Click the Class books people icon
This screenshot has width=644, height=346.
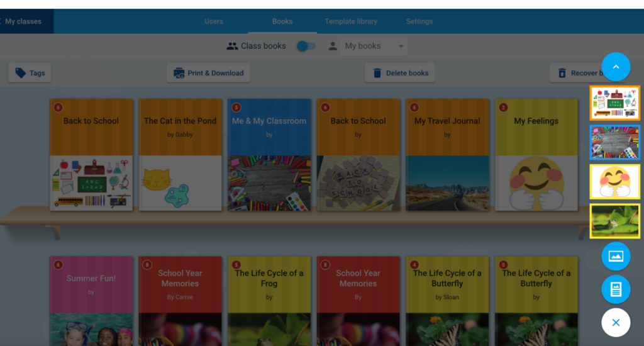(232, 46)
